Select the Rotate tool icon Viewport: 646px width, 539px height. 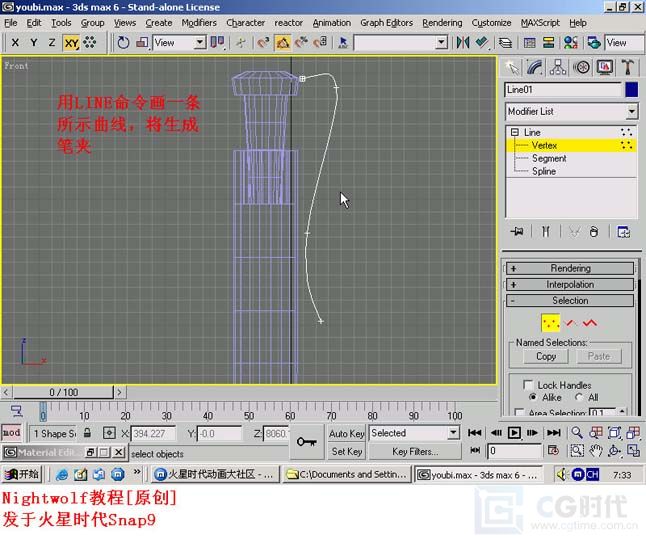tap(123, 42)
